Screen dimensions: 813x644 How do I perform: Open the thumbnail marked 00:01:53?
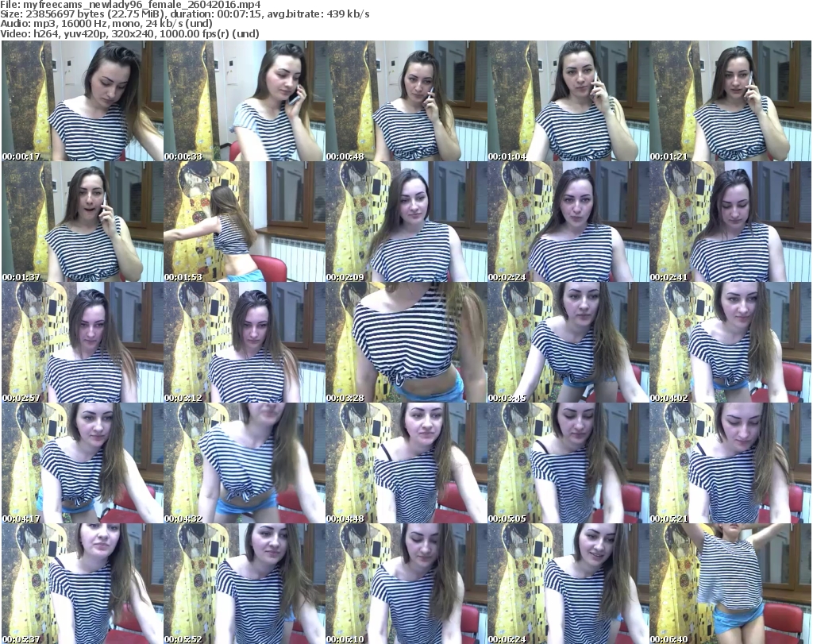pos(245,222)
